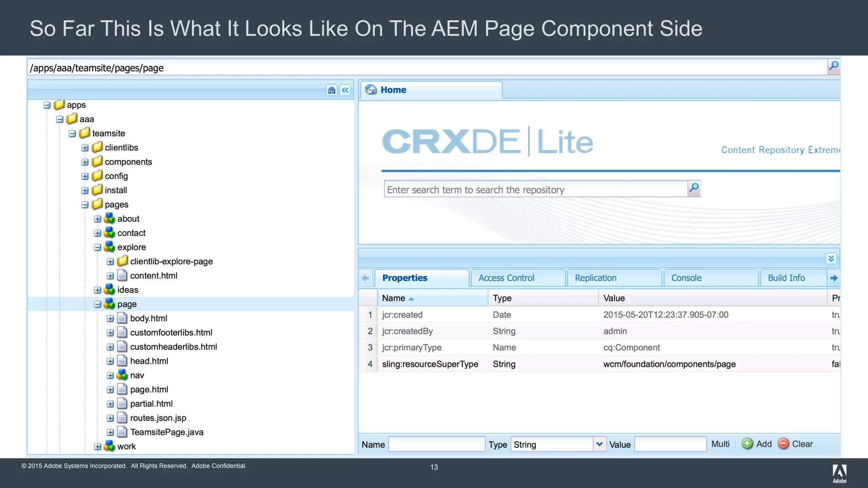Collapse the explore tree node
This screenshot has height=488, width=868.
click(97, 247)
